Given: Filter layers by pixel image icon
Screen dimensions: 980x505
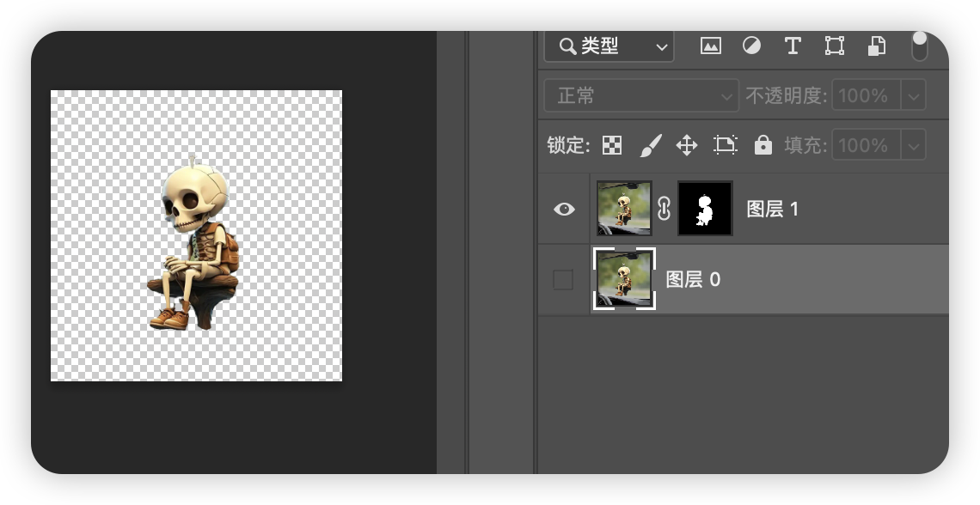Looking at the screenshot, I should tap(711, 46).
